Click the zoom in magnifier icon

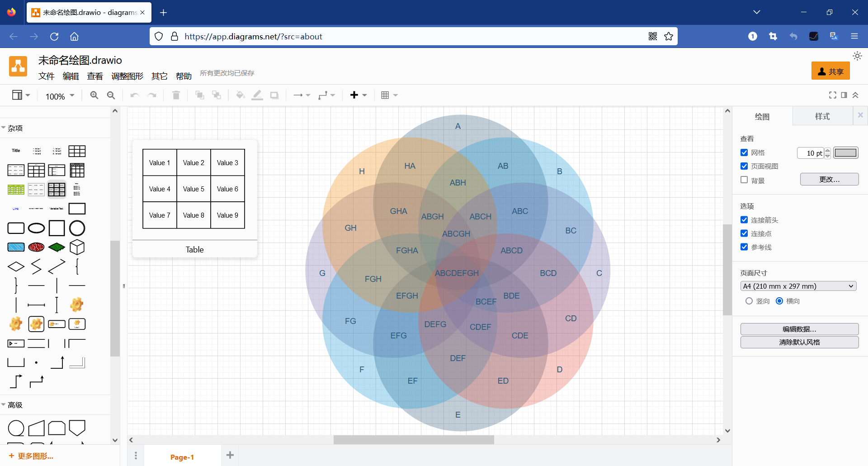coord(94,95)
